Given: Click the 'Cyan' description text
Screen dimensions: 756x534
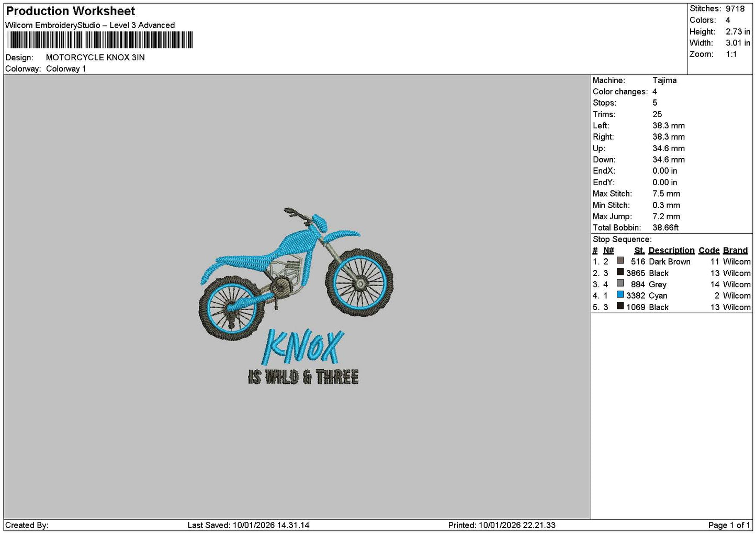Looking at the screenshot, I should point(658,296).
